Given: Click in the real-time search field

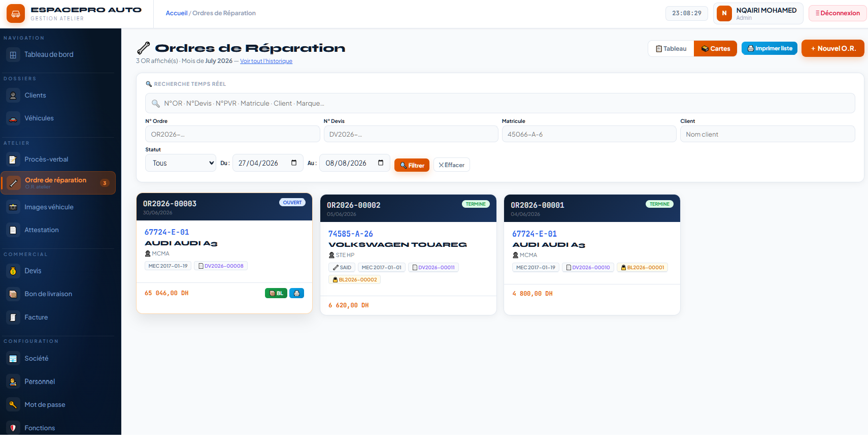Looking at the screenshot, I should click(x=500, y=103).
